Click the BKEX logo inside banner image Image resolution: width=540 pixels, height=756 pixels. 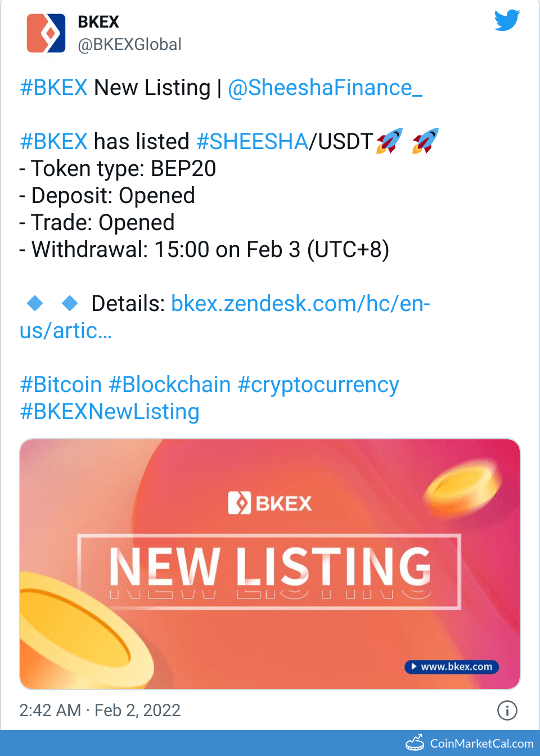click(270, 503)
